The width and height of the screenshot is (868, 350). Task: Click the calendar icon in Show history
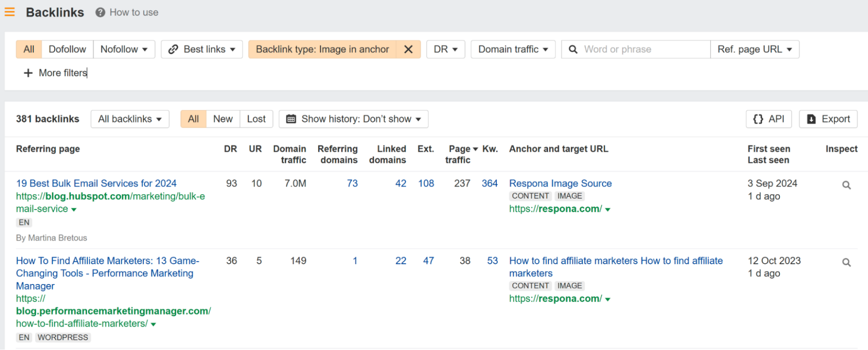291,119
